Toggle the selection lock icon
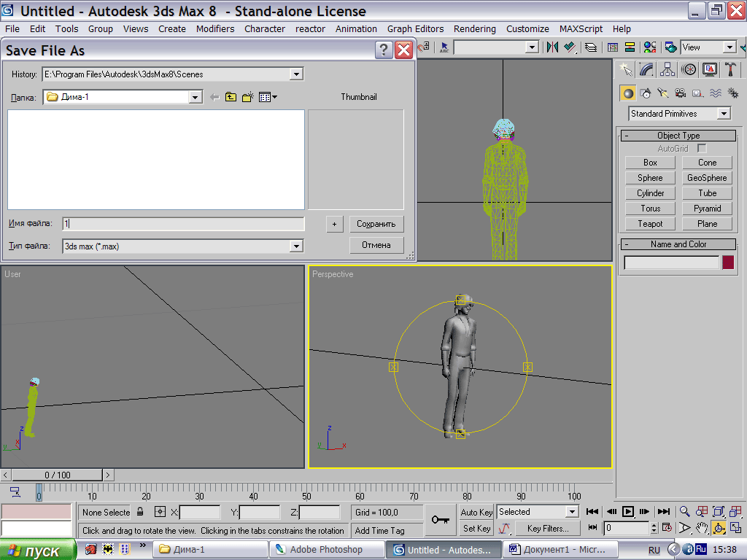This screenshot has width=747, height=560. pyautogui.click(x=140, y=512)
